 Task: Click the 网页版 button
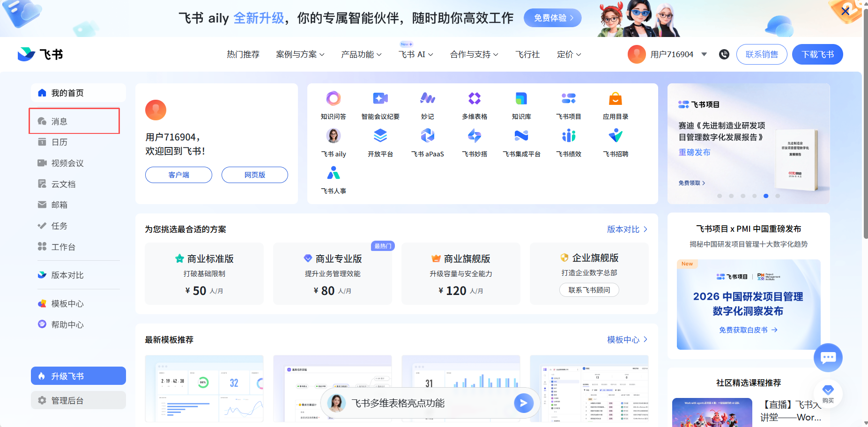[254, 175]
